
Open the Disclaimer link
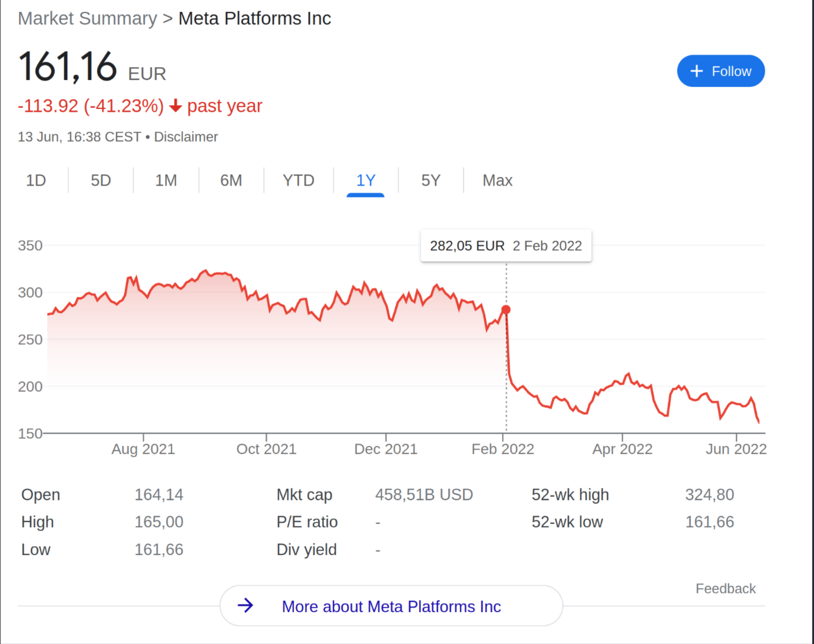(x=186, y=137)
